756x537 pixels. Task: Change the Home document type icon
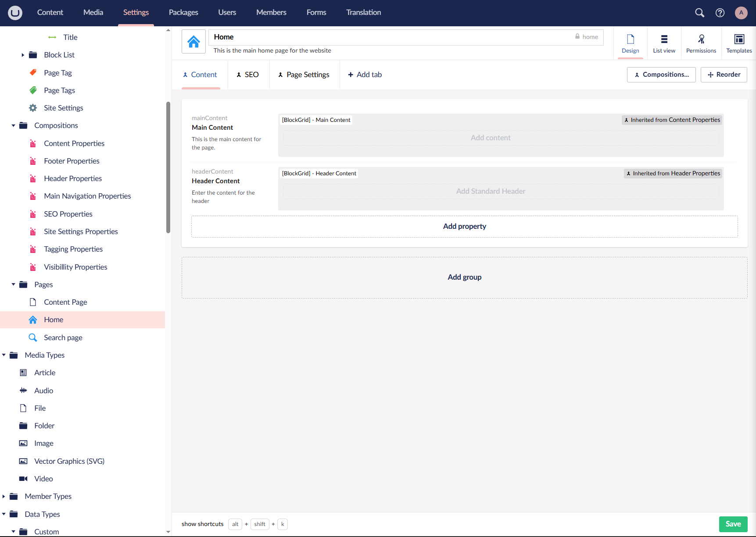193,42
